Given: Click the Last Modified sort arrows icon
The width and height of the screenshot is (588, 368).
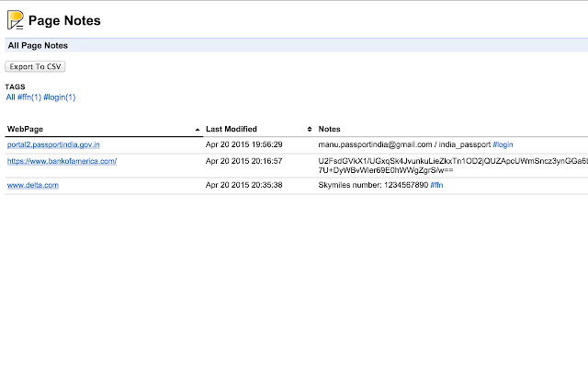Looking at the screenshot, I should point(310,130).
